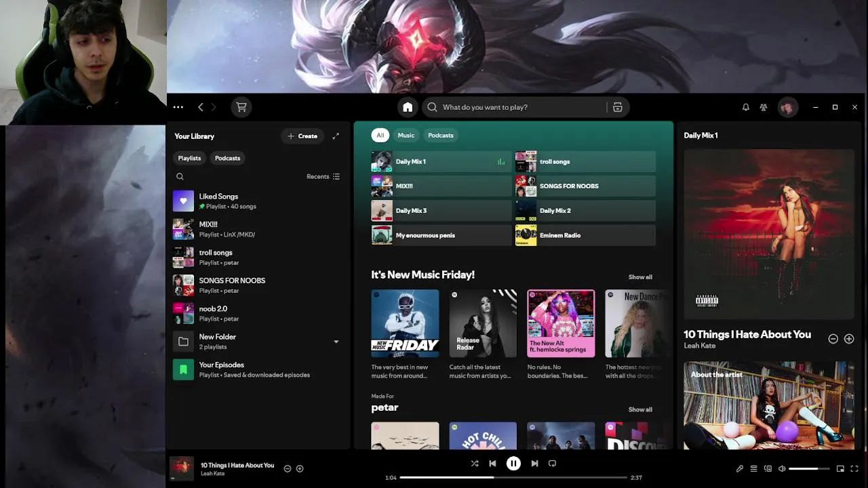The image size is (868, 488).
Task: Expand Your Library with the diagonal arrows icon
Action: (336, 136)
